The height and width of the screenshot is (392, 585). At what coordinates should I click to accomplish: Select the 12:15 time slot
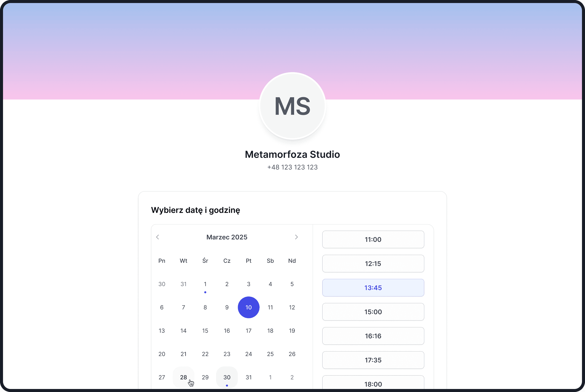point(373,264)
